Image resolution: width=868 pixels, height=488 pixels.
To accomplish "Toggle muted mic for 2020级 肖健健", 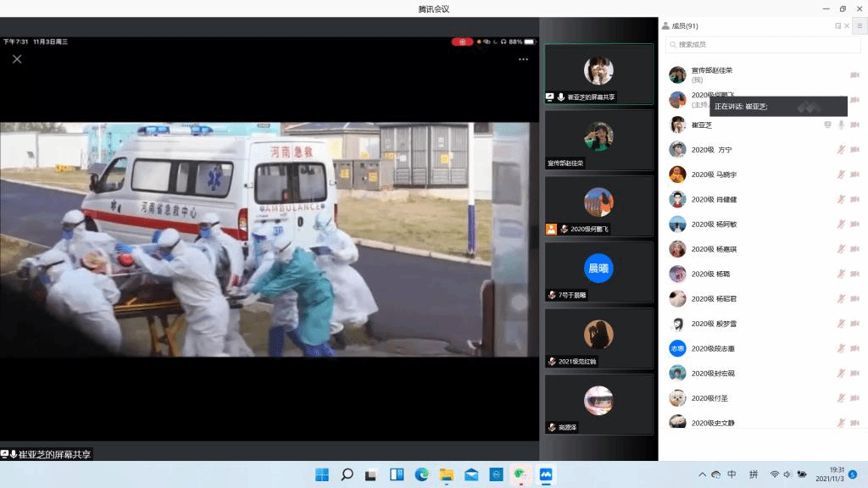I will (841, 200).
